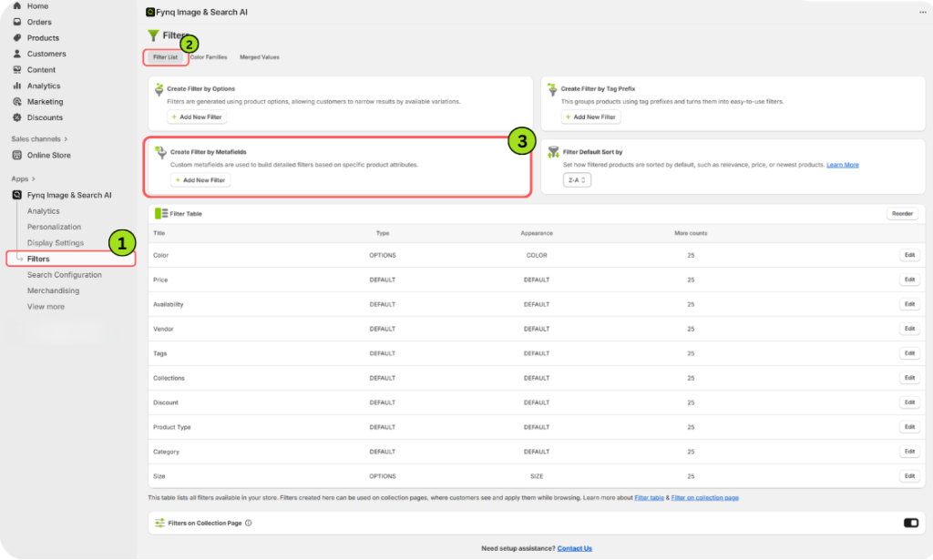
Task: Expand View more under the Fynq app
Action: tap(46, 307)
